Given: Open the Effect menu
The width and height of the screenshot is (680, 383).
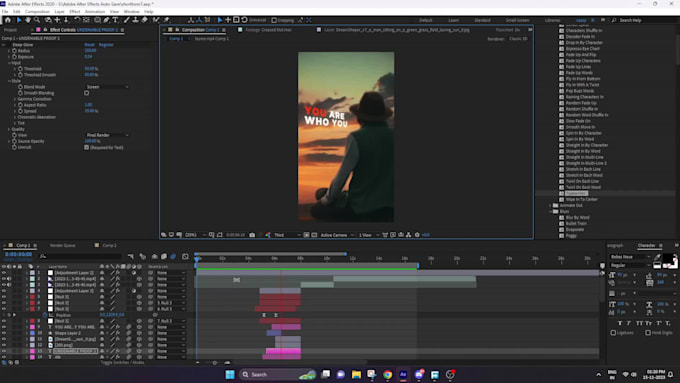Looking at the screenshot, I should pos(75,11).
